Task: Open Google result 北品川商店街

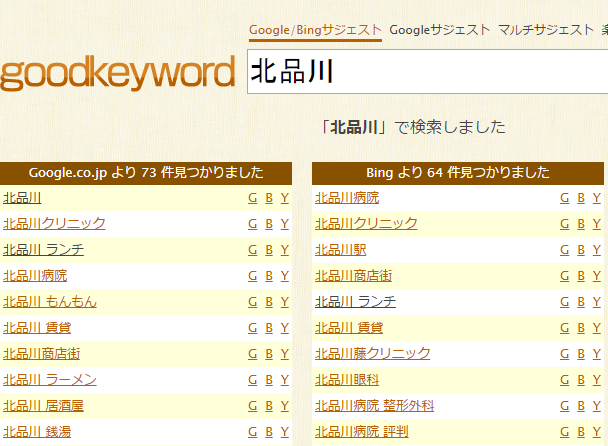Action: [x=41, y=354]
